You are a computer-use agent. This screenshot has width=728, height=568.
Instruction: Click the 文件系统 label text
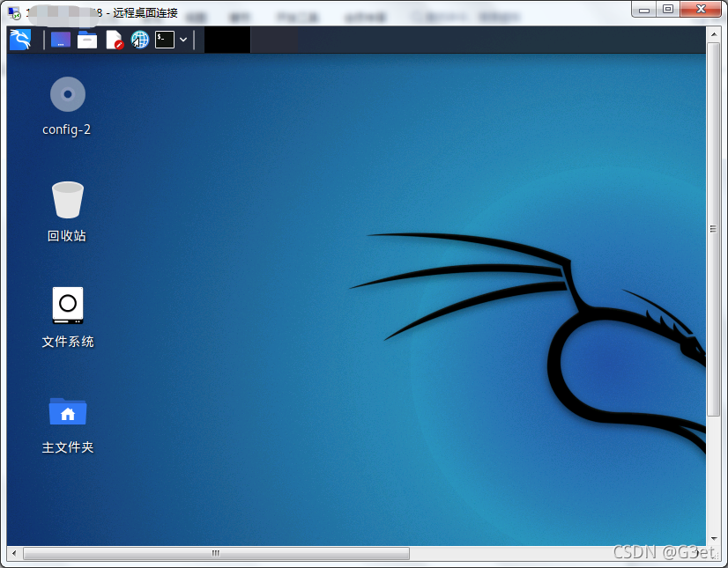click(68, 342)
